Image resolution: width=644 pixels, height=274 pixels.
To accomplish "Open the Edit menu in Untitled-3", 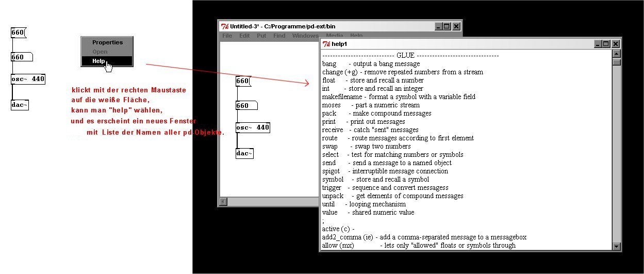I will (244, 36).
